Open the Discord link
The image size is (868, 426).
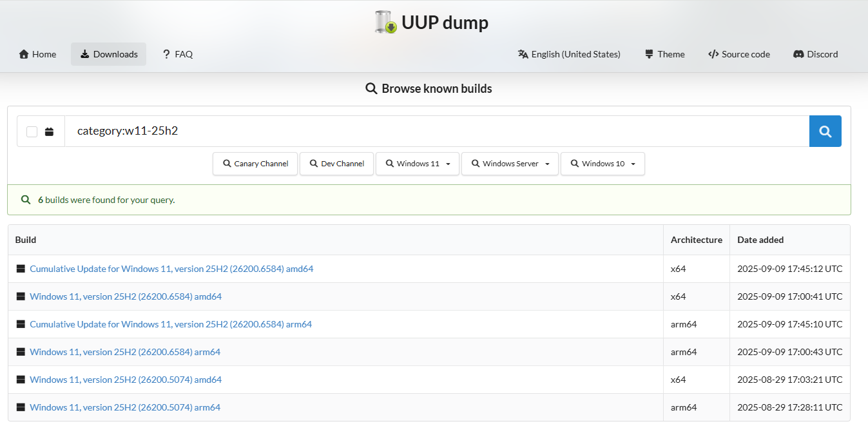coord(815,54)
